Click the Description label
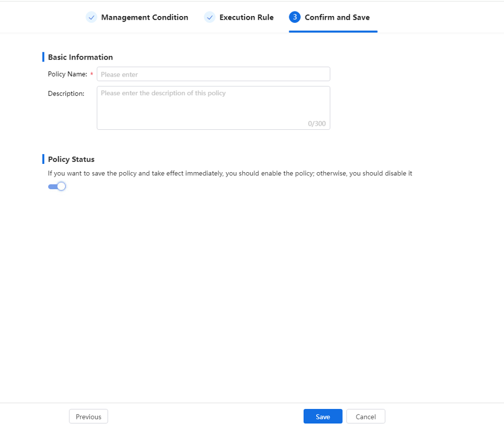The height and width of the screenshot is (426, 504). point(66,94)
